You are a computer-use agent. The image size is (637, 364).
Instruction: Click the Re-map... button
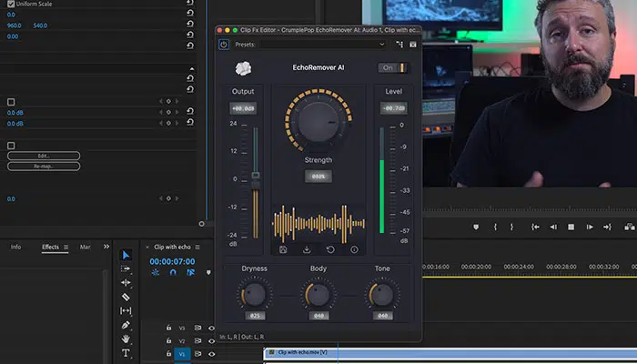(x=44, y=167)
